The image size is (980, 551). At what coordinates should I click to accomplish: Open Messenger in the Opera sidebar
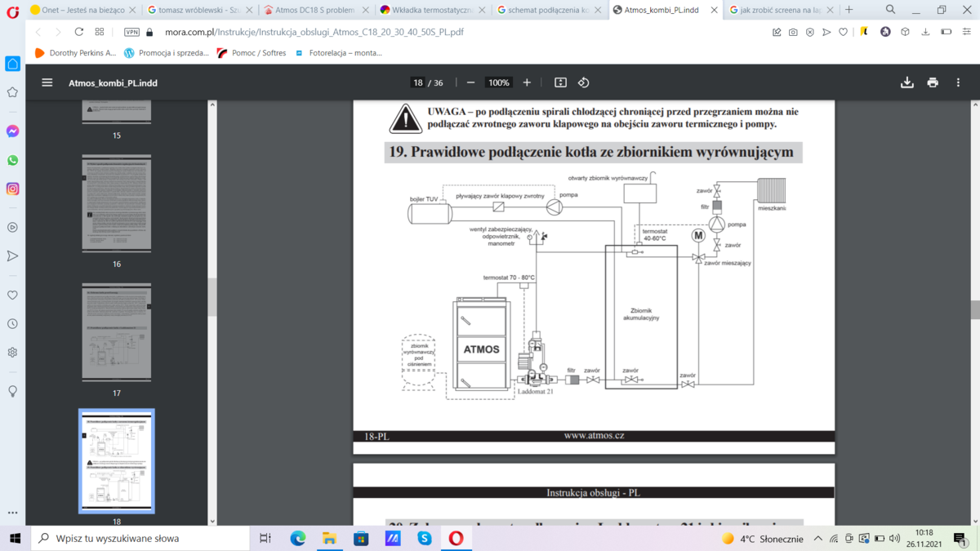coord(13,131)
